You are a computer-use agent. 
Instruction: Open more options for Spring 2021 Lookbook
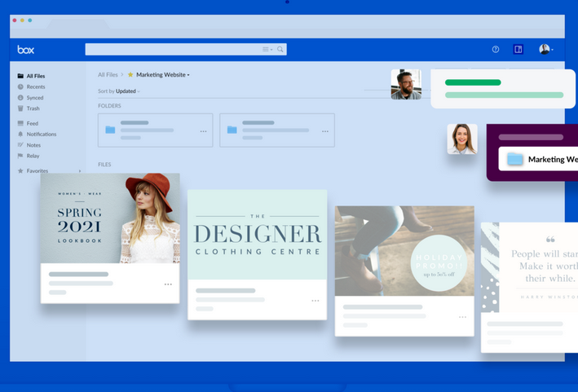[168, 284]
